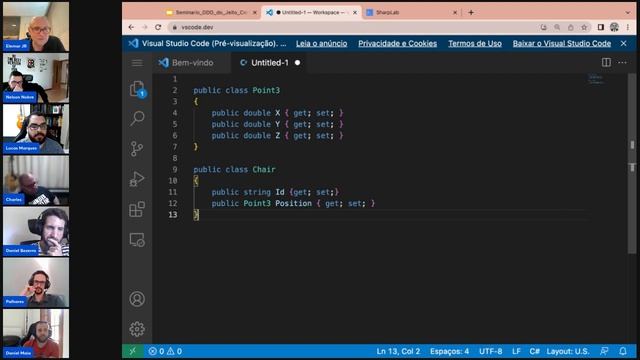
Task: Click the install app icon in address bar
Action: pos(544,27)
